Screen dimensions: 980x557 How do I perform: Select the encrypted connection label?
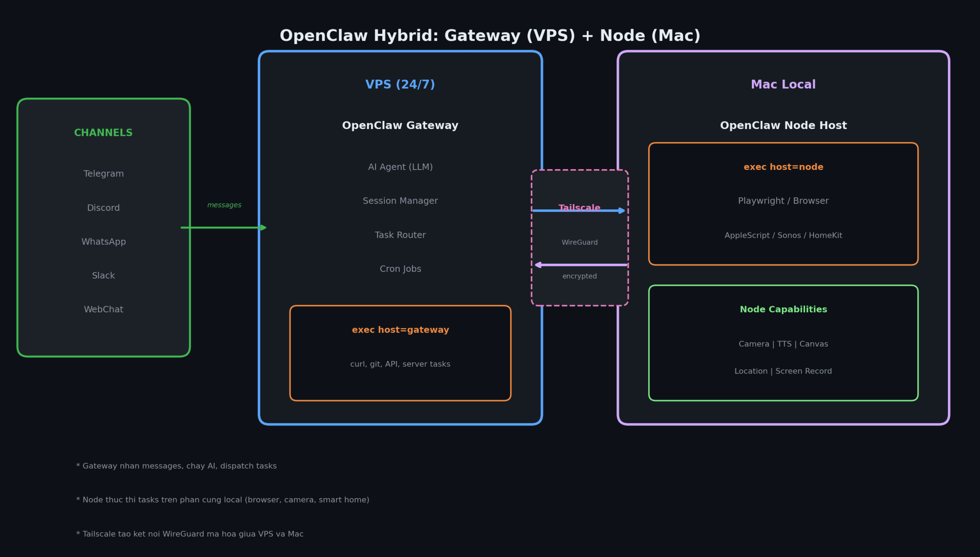coord(579,276)
